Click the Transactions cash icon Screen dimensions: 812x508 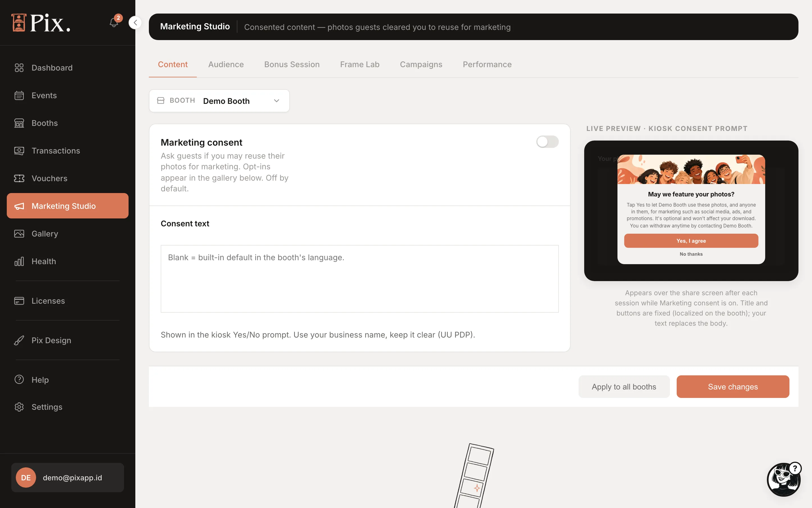19,150
